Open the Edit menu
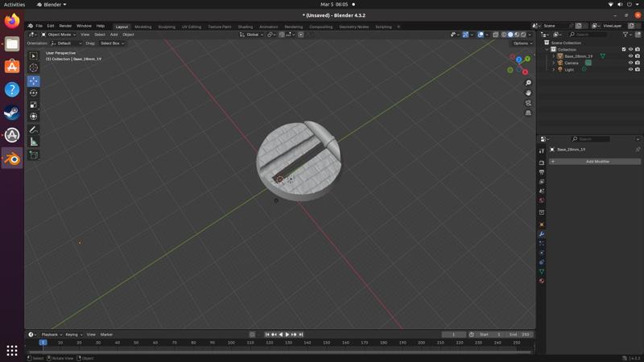Image resolution: width=644 pixels, height=362 pixels. (51, 26)
